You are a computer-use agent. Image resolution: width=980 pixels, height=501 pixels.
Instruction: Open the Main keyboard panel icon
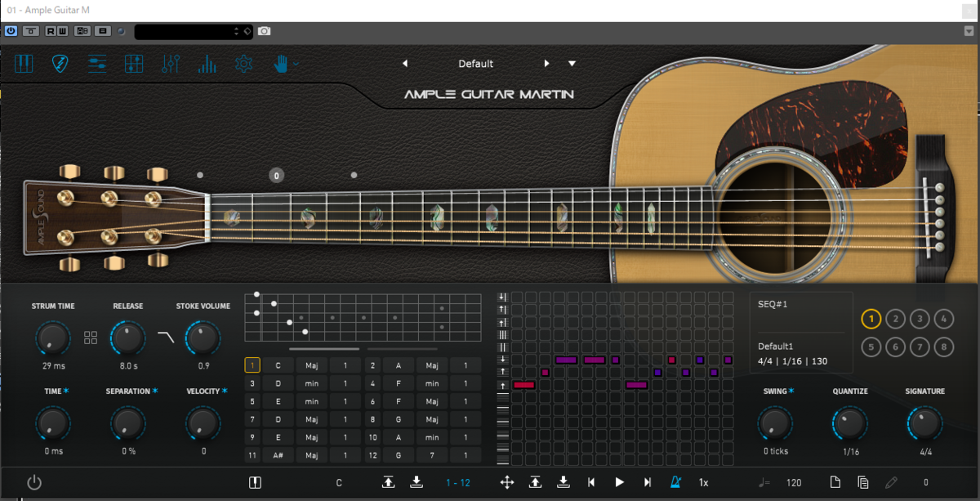click(x=24, y=64)
